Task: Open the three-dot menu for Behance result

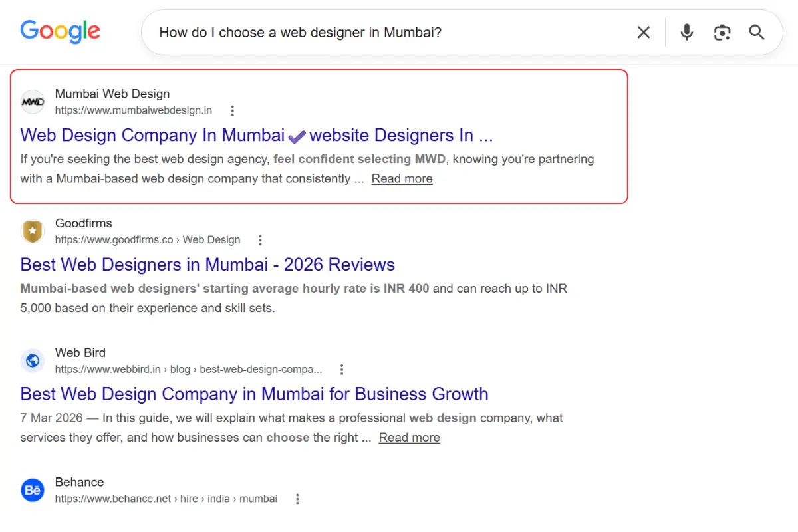Action: pyautogui.click(x=297, y=499)
